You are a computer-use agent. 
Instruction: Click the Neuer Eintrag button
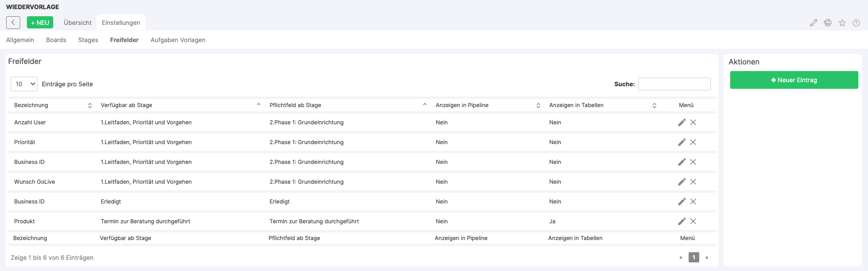[794, 80]
